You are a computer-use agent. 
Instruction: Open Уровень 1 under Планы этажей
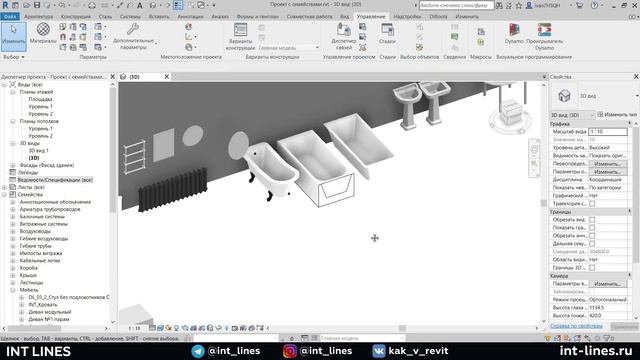pyautogui.click(x=40, y=107)
